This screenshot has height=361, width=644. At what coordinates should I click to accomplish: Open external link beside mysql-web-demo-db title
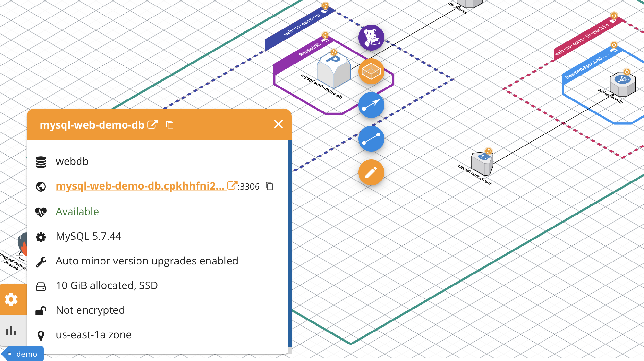pos(152,124)
